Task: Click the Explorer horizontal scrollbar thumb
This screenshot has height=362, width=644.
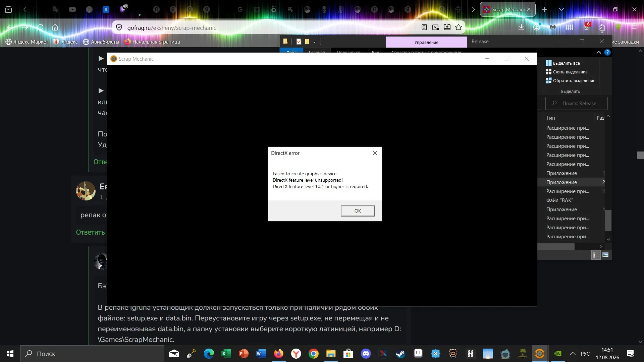Action: coord(556,246)
